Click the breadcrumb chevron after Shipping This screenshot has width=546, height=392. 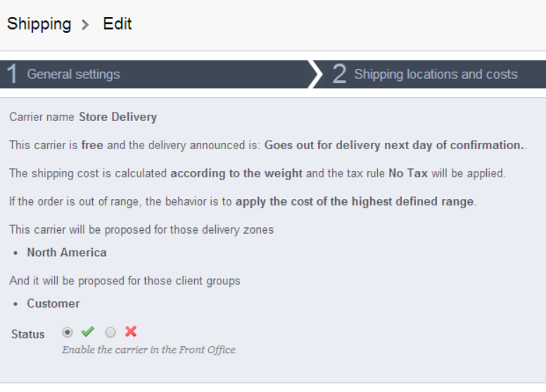[x=85, y=25]
